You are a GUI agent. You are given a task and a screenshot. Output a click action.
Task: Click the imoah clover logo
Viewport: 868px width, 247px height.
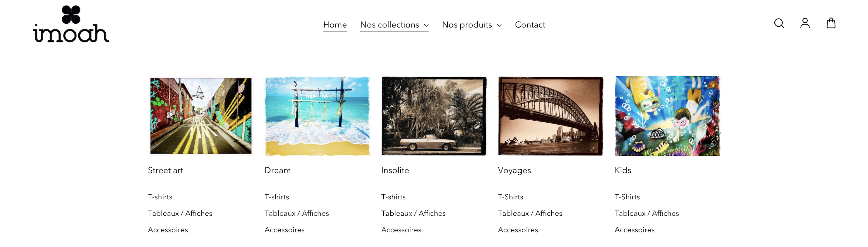(x=71, y=24)
